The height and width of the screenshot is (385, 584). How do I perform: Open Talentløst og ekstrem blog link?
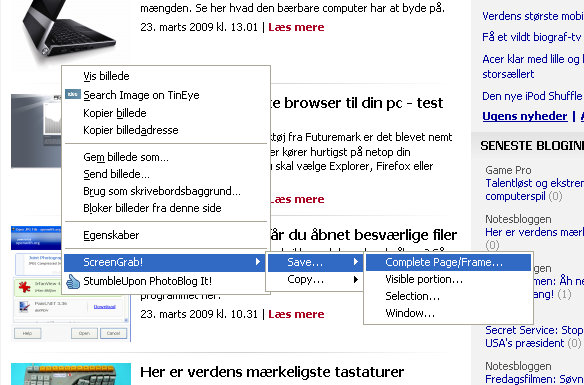pos(534,190)
